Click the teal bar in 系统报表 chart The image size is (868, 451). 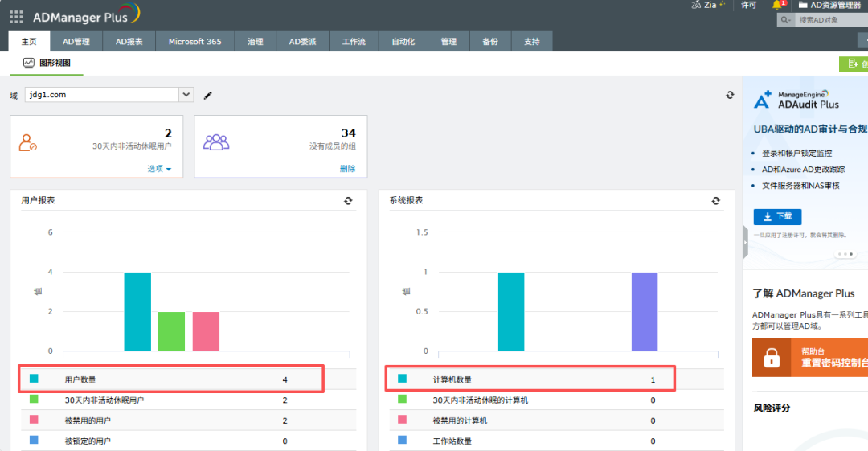pyautogui.click(x=511, y=311)
